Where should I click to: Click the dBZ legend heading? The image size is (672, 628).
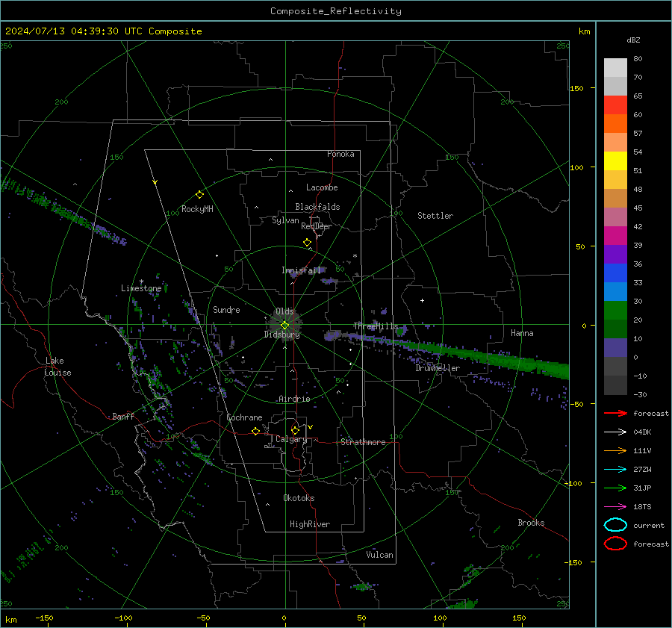point(633,40)
